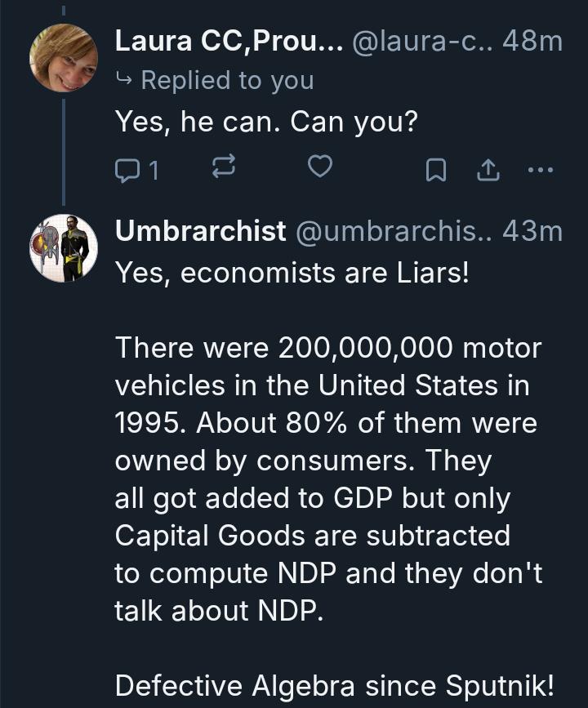The height and width of the screenshot is (708, 588).
Task: Click the 48m timestamp
Action: click(x=532, y=41)
